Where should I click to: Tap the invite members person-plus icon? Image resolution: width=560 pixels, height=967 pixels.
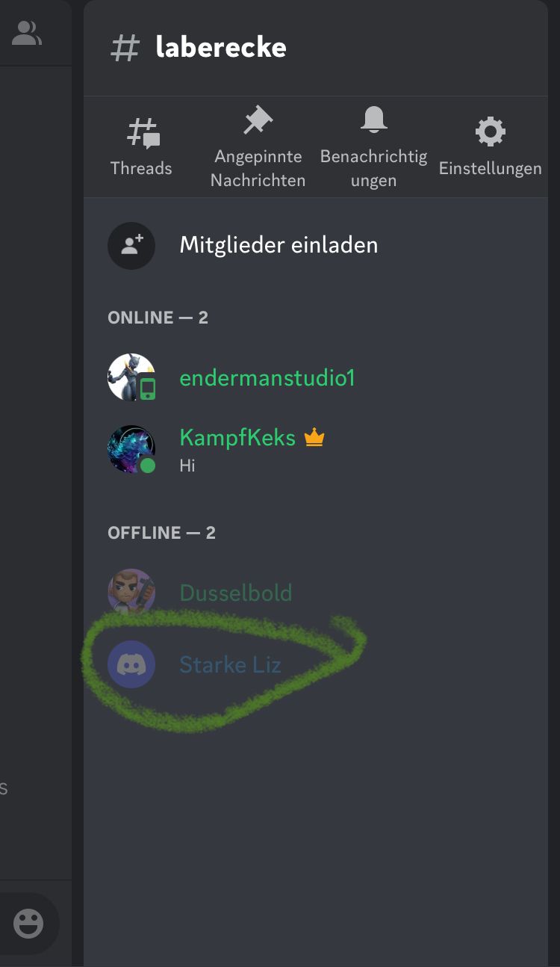point(131,245)
